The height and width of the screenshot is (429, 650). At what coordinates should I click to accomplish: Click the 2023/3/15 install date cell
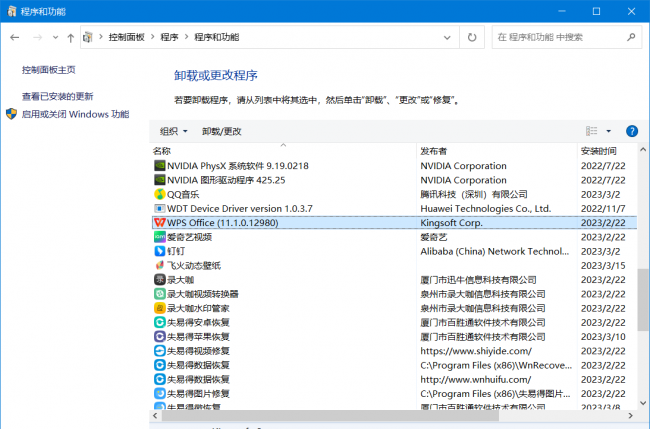[603, 265]
